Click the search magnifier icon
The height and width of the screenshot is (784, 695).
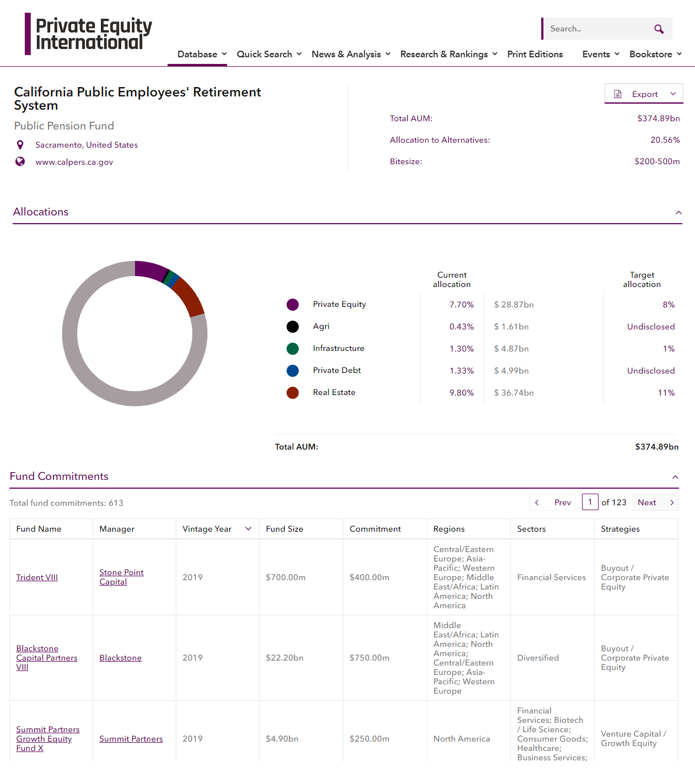tap(659, 29)
